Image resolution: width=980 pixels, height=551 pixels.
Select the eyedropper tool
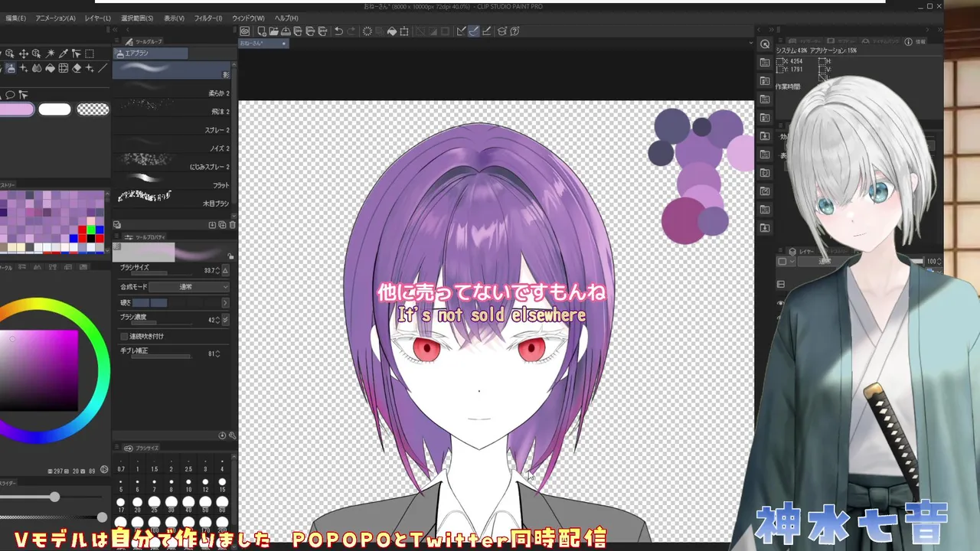(x=64, y=54)
